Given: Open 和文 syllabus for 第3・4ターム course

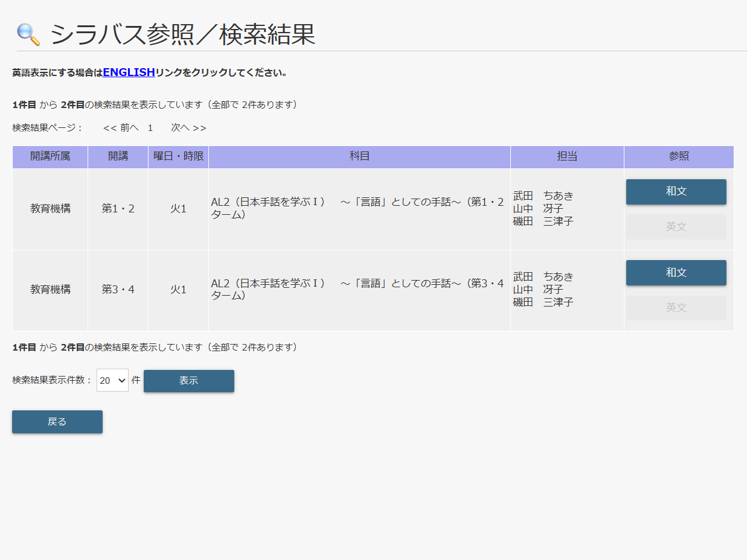Looking at the screenshot, I should (x=676, y=273).
